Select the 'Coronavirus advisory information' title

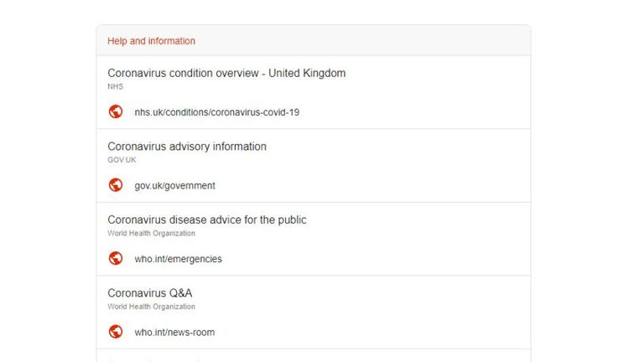click(x=187, y=147)
